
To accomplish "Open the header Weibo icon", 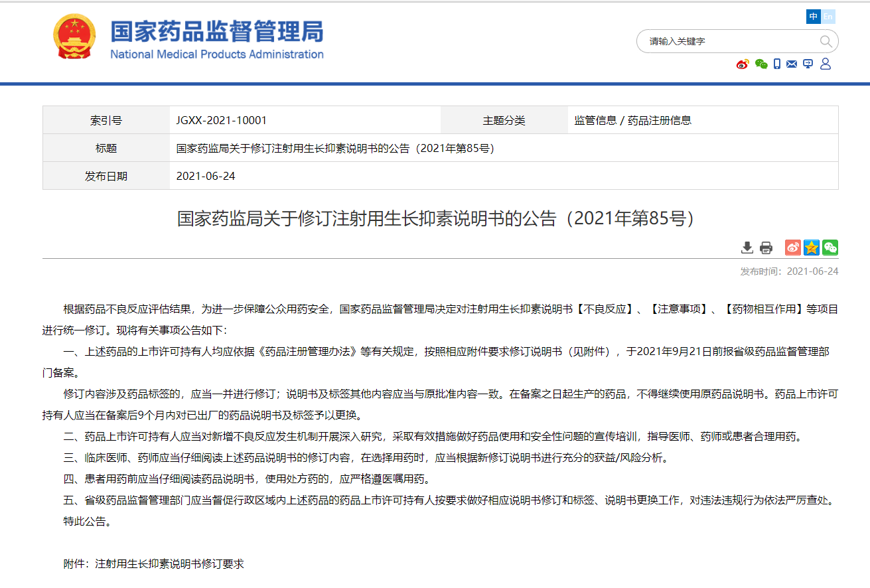I will click(x=743, y=64).
